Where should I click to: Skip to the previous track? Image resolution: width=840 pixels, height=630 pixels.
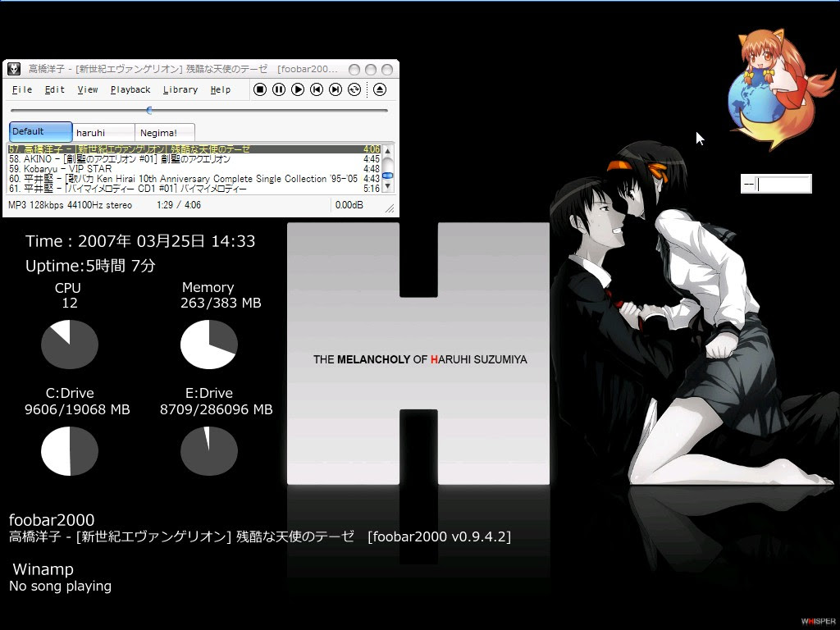tap(317, 89)
